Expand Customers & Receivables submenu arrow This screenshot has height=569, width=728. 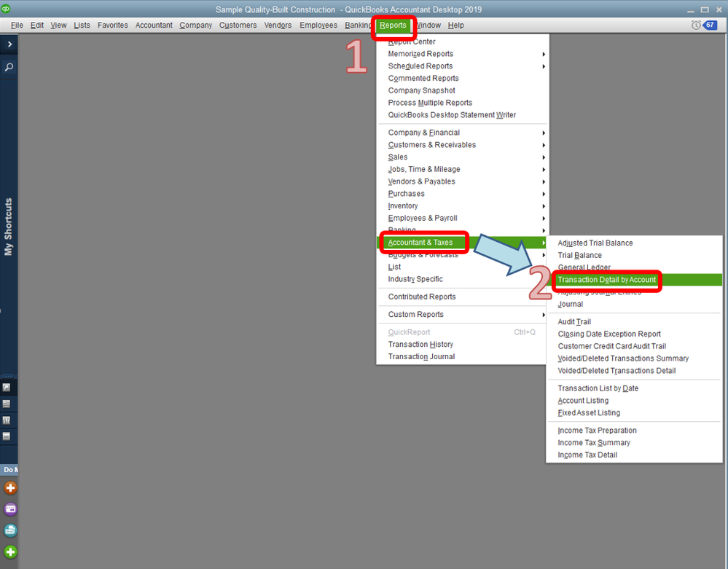pyautogui.click(x=543, y=145)
